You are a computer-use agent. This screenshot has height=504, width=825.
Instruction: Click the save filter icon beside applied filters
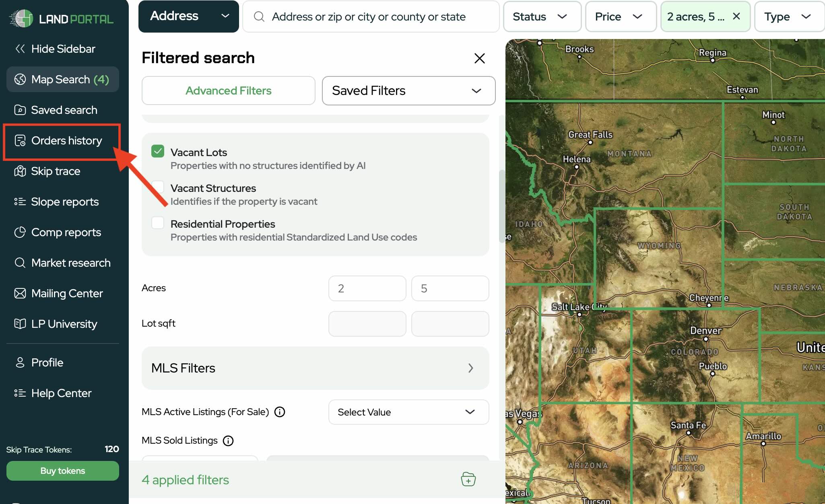click(x=468, y=479)
